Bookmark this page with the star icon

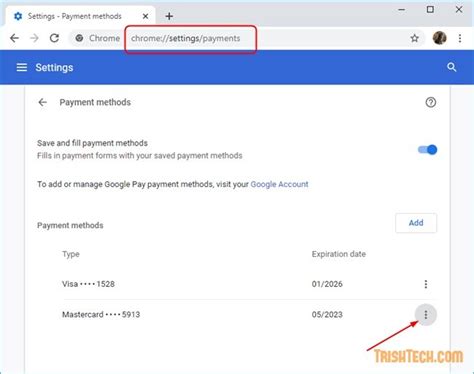click(414, 38)
